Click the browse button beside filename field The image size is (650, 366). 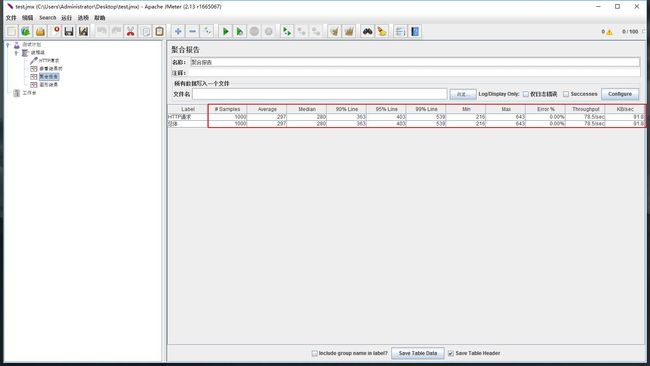pos(463,94)
